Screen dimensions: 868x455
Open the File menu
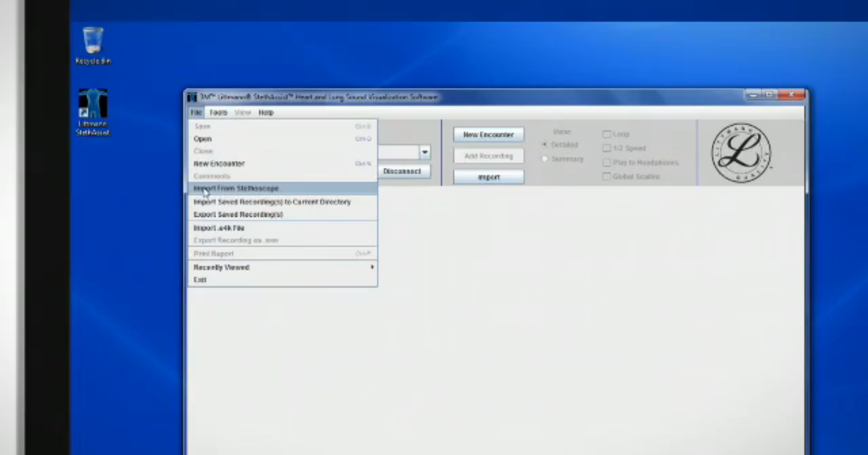point(196,113)
